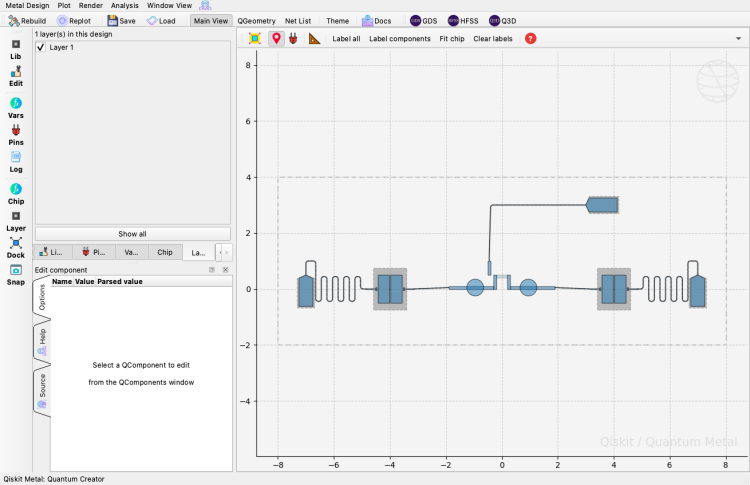Toggle pins display icon in plot toolbar
Viewport: 750px width, 485px height.
(x=293, y=38)
